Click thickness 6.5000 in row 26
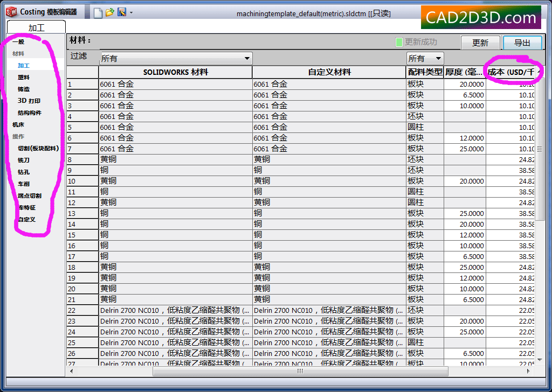 465,353
